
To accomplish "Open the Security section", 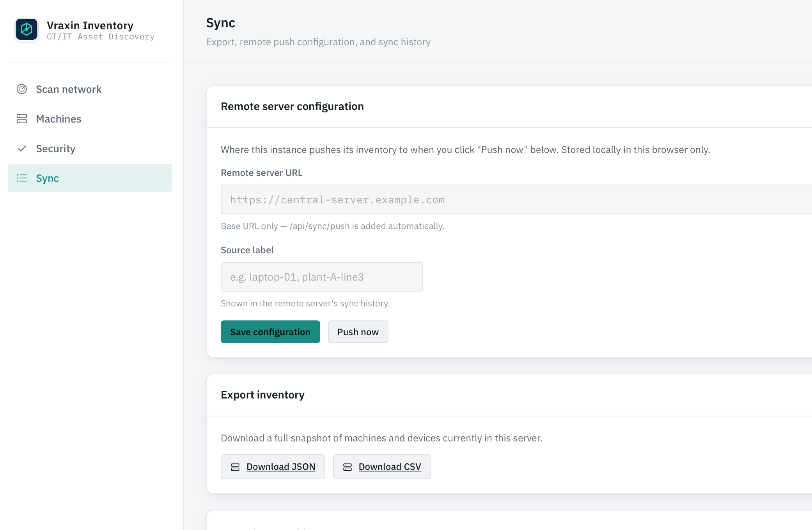I will coord(90,149).
